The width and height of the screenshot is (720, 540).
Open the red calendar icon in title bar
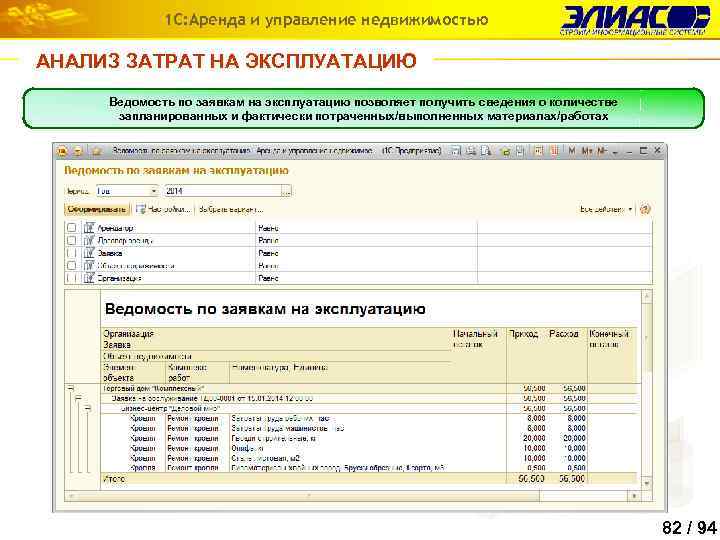(x=554, y=151)
